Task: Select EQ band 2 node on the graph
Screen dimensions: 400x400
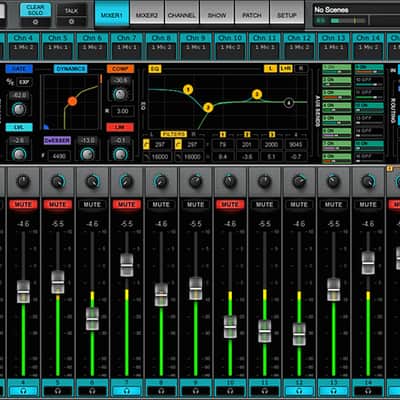Action: point(208,107)
